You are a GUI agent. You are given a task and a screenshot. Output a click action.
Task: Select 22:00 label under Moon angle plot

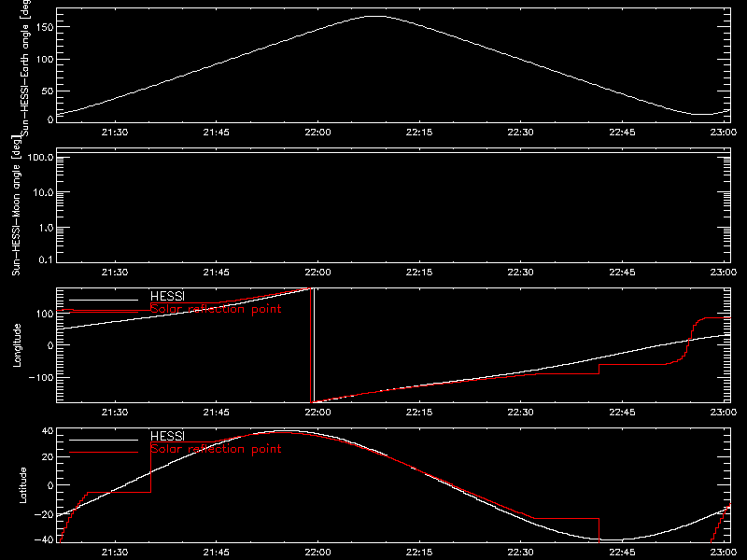tap(317, 273)
